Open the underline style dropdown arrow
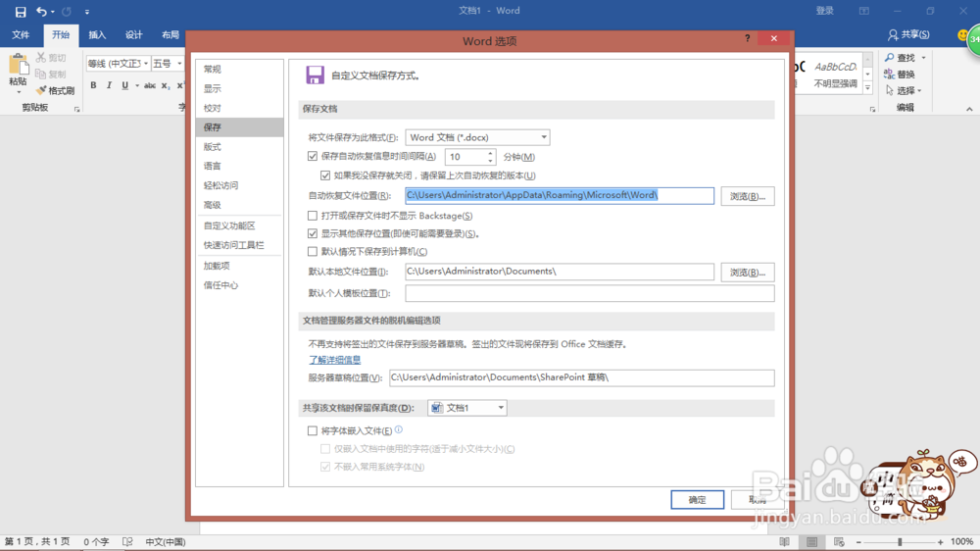 [x=137, y=85]
